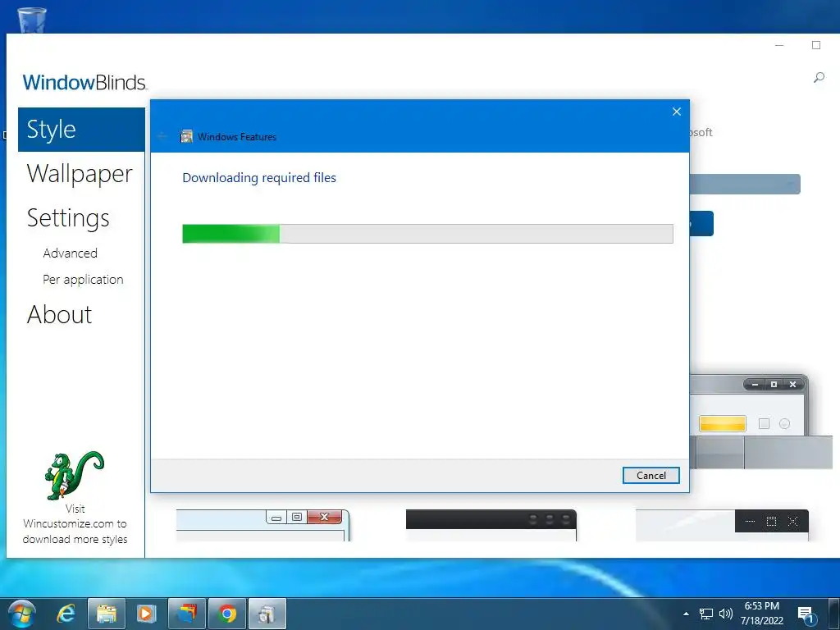This screenshot has height=630, width=840.
Task: Open the Windows Start menu
Action: (x=22, y=614)
